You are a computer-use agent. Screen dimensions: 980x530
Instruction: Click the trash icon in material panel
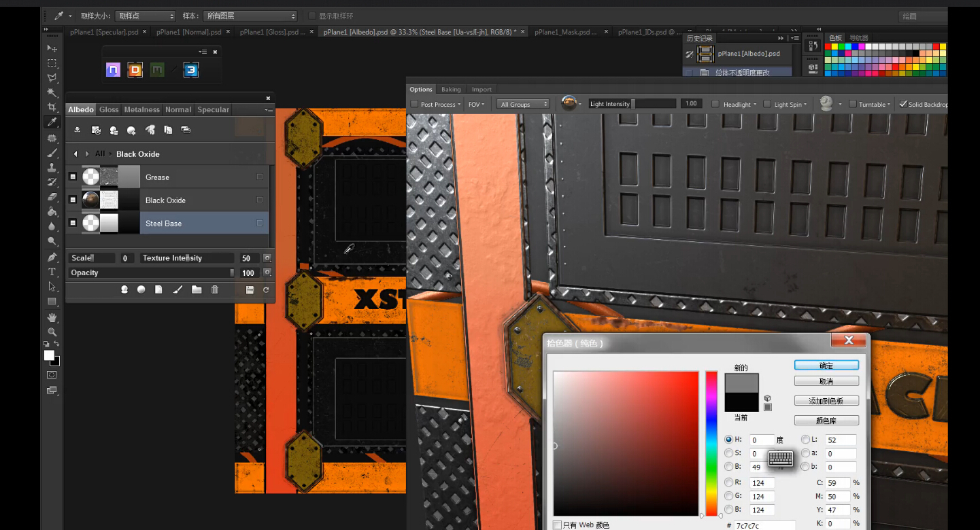(x=215, y=289)
